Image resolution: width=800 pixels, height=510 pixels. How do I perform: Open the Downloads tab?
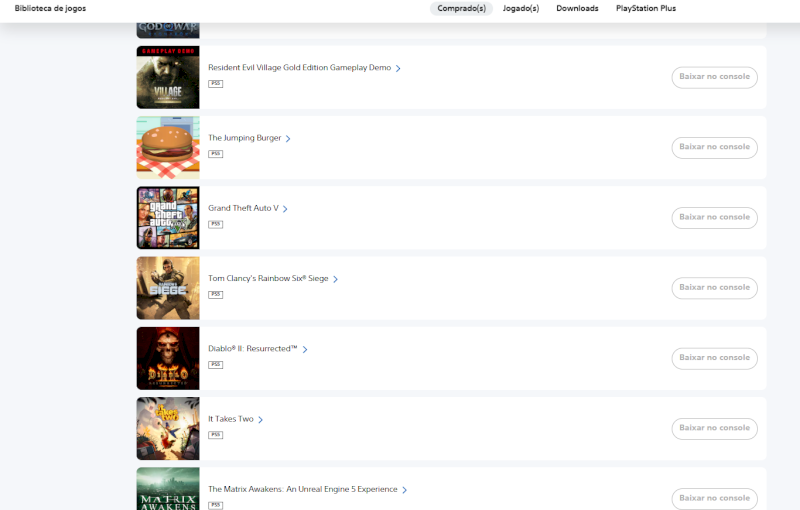pos(577,9)
